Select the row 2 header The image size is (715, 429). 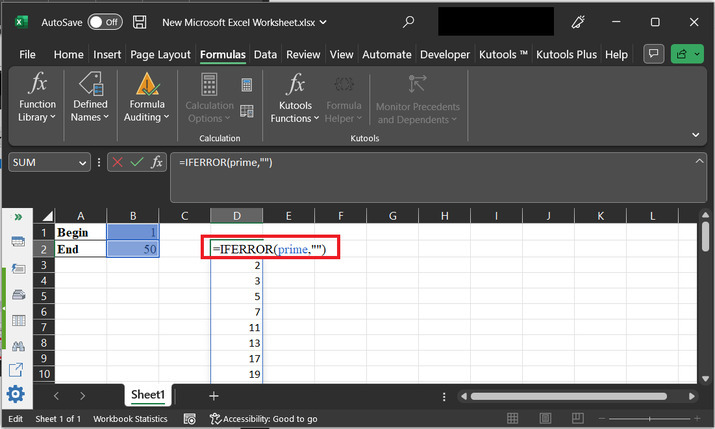pos(44,249)
